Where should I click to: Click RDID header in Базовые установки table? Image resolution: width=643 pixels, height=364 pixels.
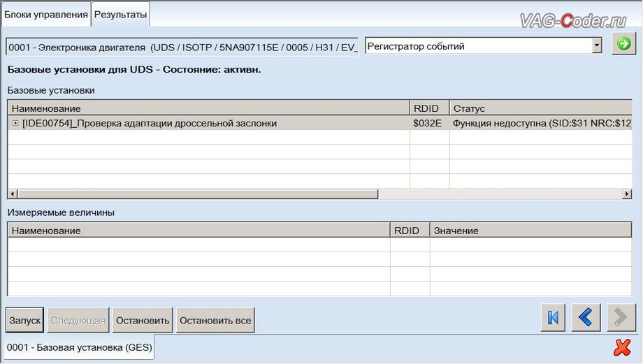tap(430, 108)
